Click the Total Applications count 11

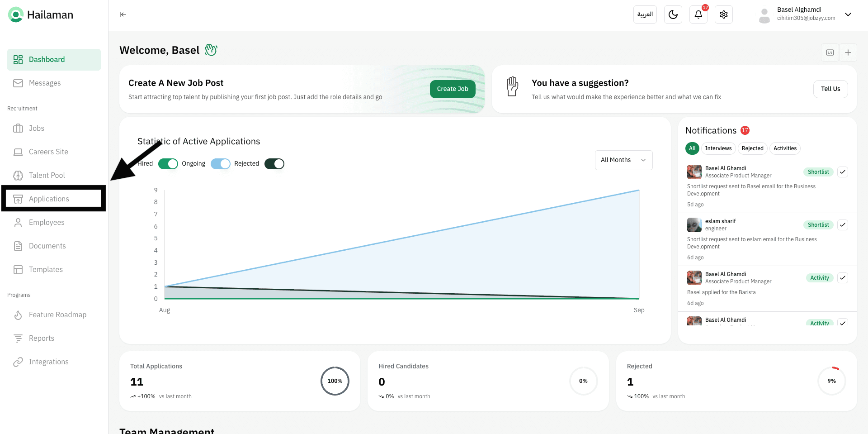[x=137, y=382]
